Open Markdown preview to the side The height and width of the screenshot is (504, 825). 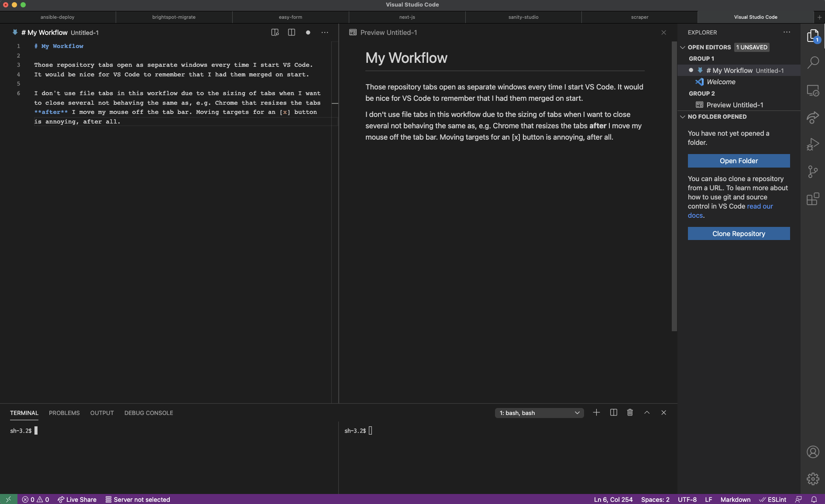point(275,32)
